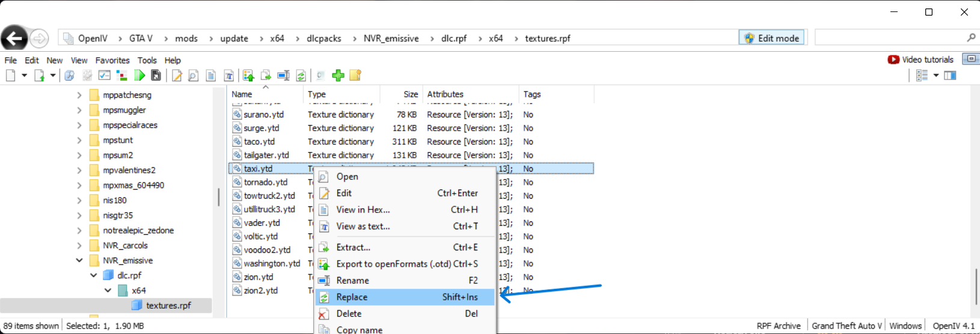980x334 pixels.
Task: Click the back navigation arrow
Action: click(x=14, y=39)
